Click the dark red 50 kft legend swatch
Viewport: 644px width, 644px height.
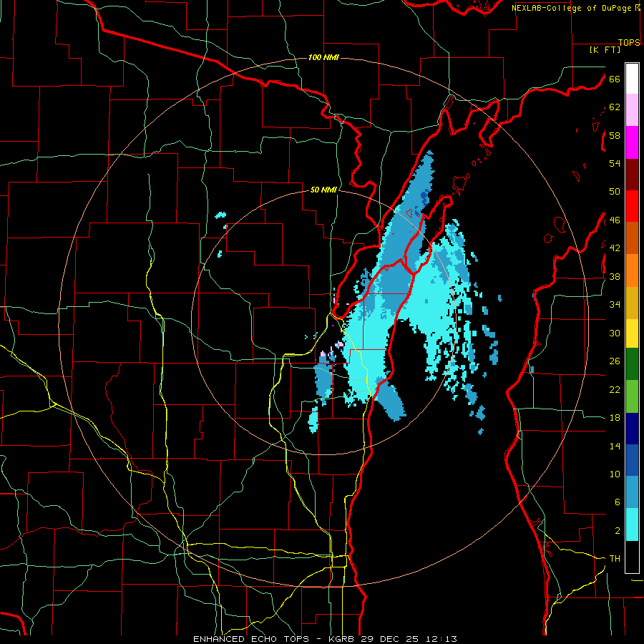tap(632, 175)
